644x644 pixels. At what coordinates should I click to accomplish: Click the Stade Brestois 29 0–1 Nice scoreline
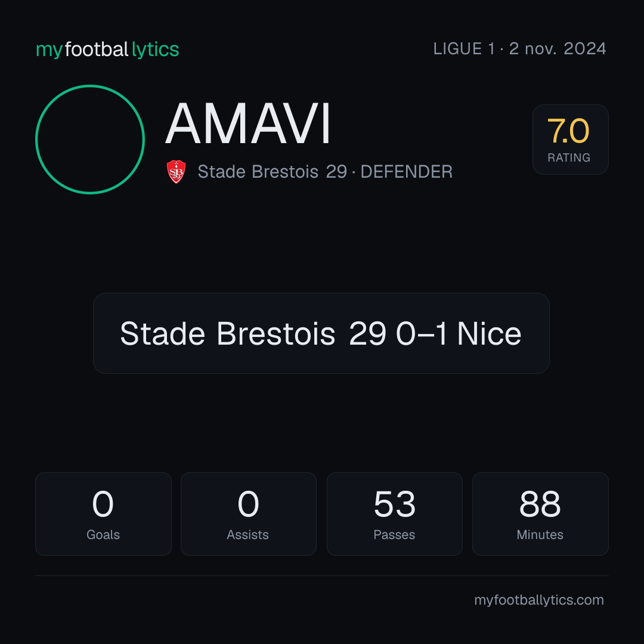click(321, 333)
